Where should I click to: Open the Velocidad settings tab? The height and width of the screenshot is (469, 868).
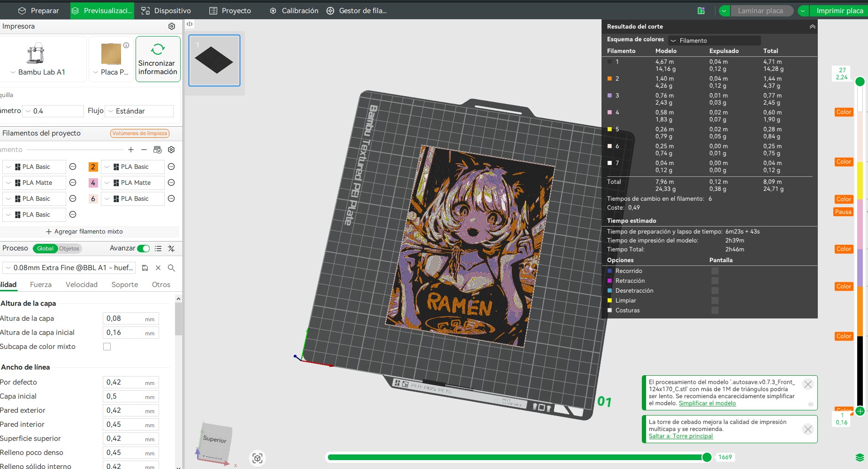[x=82, y=285]
